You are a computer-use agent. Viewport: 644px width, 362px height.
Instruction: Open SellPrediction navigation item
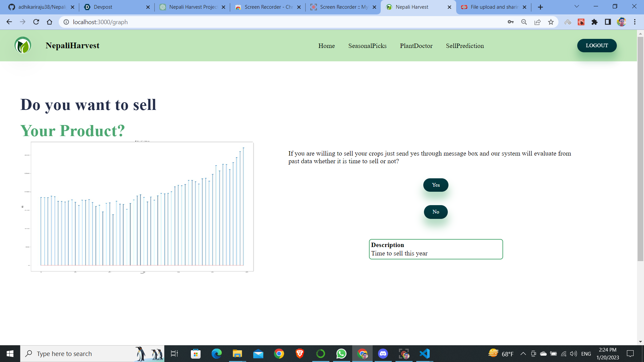pos(465,46)
